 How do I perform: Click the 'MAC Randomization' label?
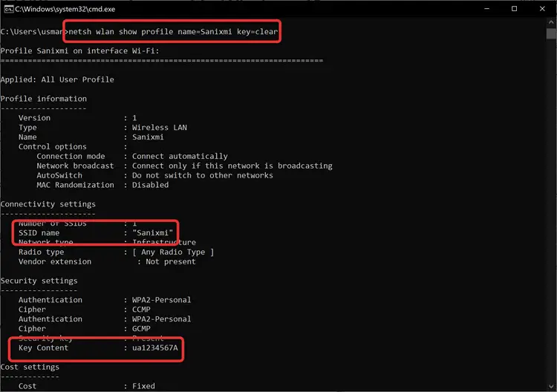tap(75, 185)
